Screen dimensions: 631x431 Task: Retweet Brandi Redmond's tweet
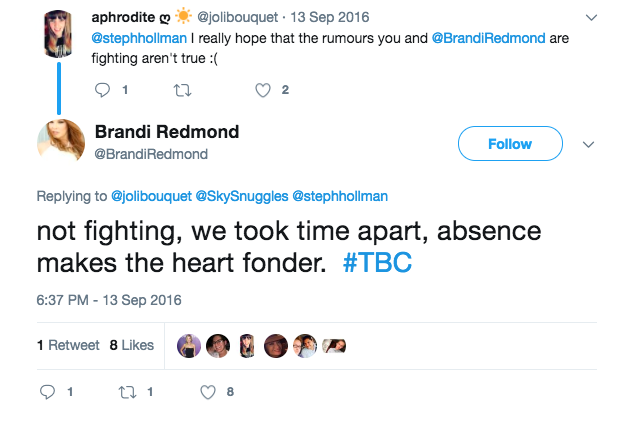point(126,392)
